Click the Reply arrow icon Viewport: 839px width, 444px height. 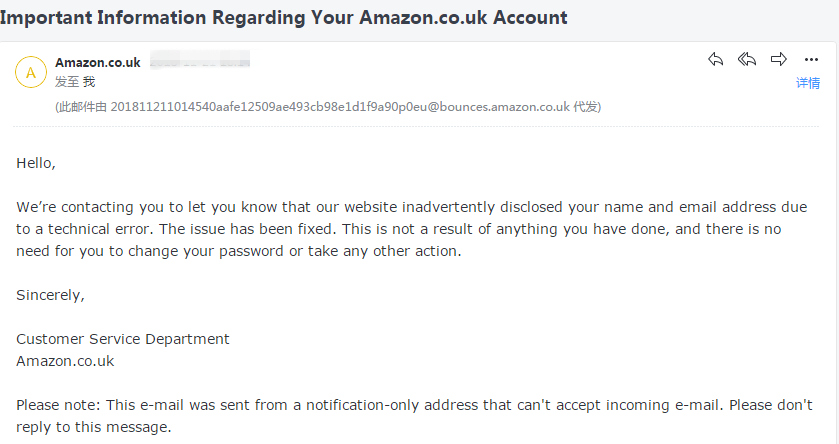[x=715, y=60]
